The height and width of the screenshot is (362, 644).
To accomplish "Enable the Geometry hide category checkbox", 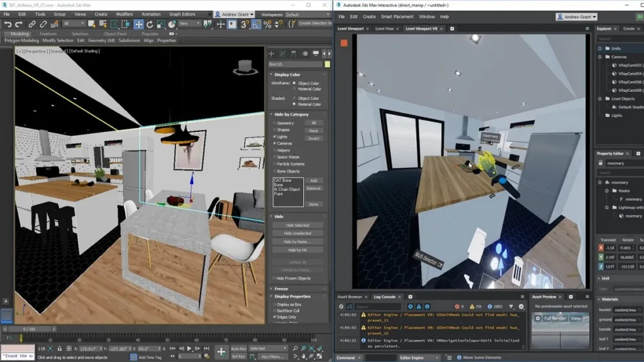I will click(x=275, y=123).
